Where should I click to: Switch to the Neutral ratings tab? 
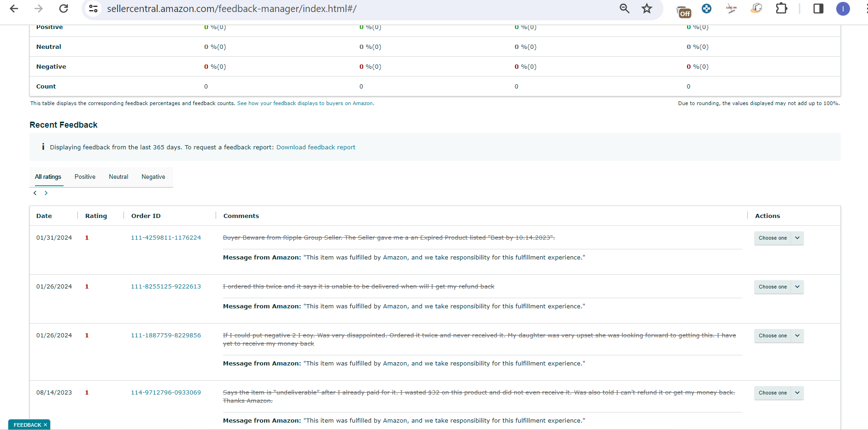(118, 177)
